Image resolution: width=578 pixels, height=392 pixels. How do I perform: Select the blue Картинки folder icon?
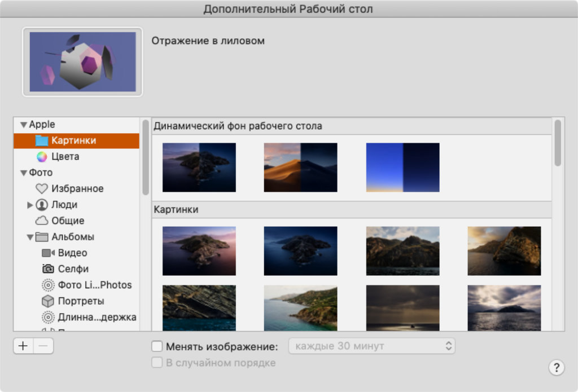tap(42, 140)
